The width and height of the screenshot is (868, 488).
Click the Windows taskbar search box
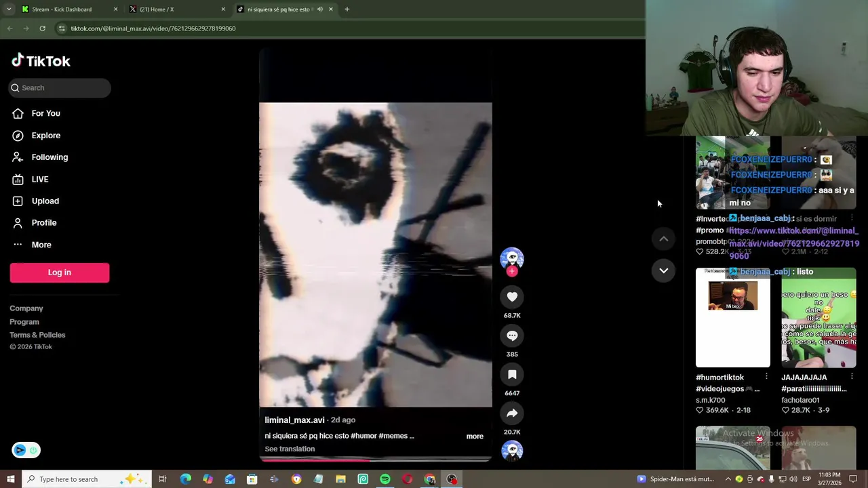86,479
